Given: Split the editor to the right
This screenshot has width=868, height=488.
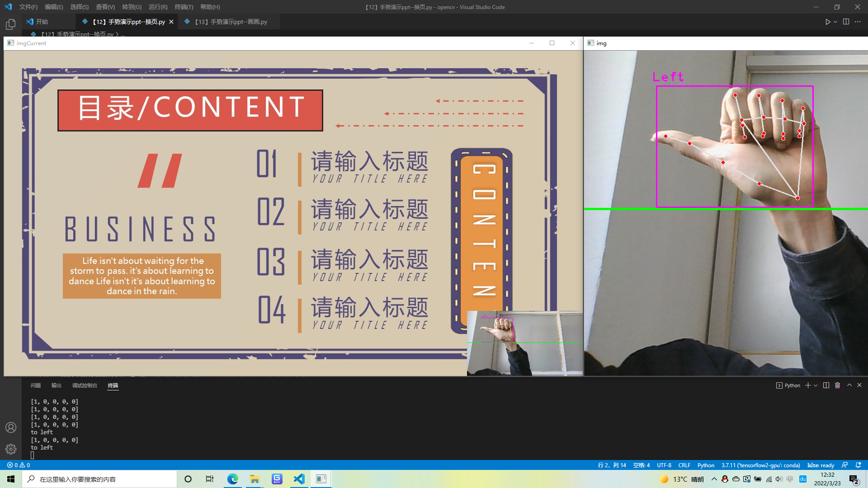Looking at the screenshot, I should [846, 22].
